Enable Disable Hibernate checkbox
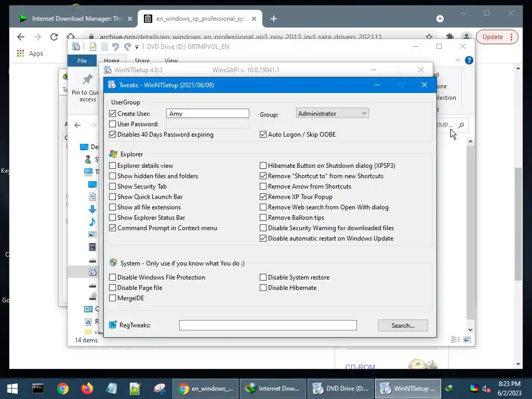The image size is (532, 399). 263,288
